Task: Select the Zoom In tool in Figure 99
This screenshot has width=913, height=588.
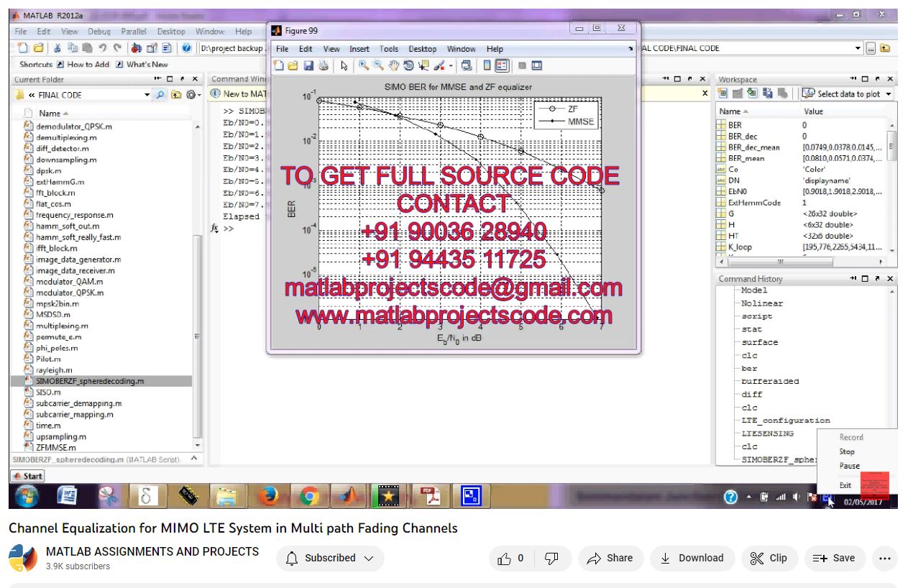Action: tap(364, 65)
